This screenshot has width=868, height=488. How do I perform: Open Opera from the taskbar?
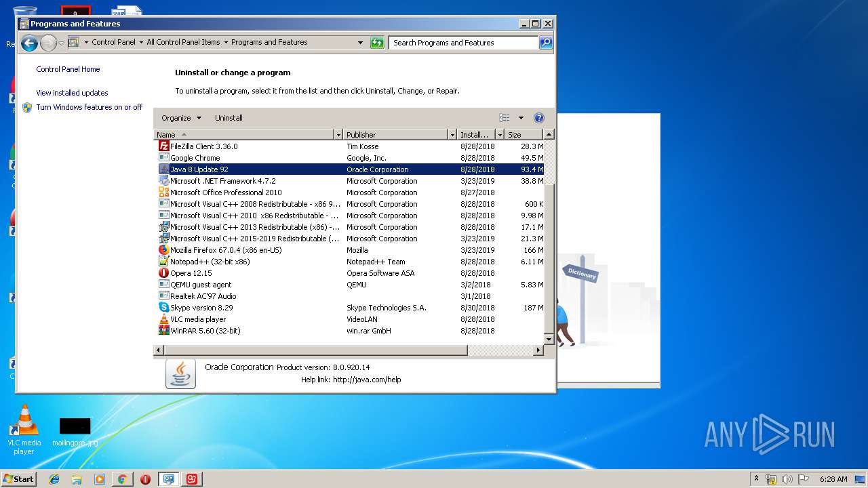[145, 479]
